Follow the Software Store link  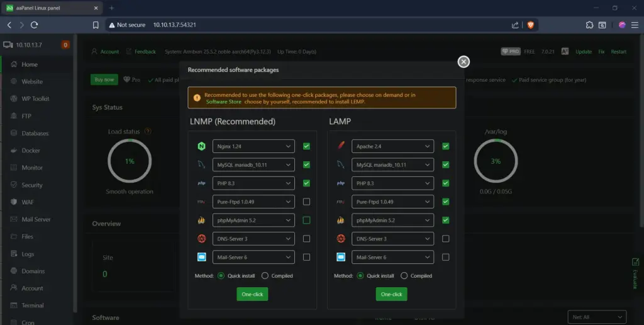tap(223, 101)
